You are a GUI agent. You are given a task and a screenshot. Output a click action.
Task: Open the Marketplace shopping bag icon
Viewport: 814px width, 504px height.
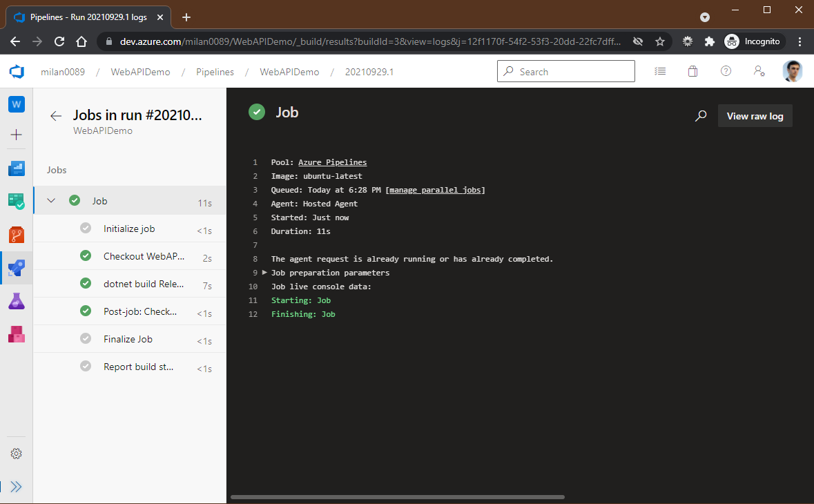pos(692,71)
